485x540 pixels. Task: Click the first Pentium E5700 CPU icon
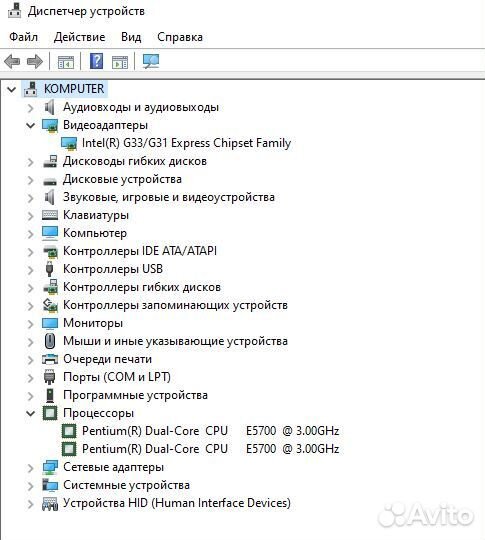click(x=69, y=431)
